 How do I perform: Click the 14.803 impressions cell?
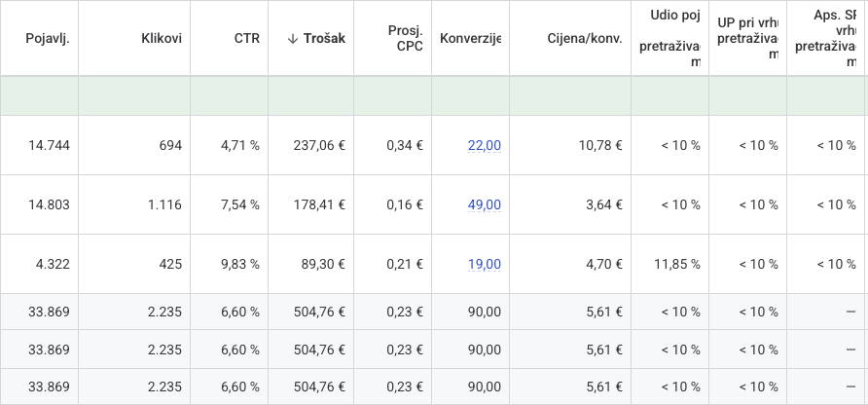click(50, 204)
